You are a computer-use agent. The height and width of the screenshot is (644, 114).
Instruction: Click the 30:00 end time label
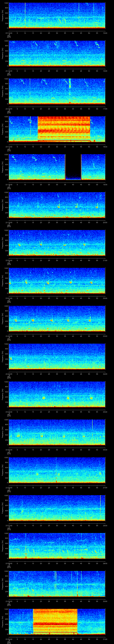pyautogui.click(x=105, y=601)
